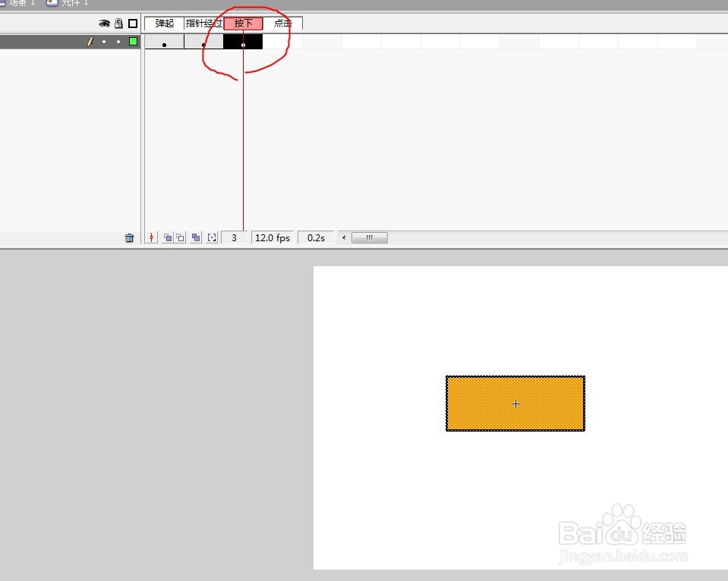Click the Center Frame icon
The image size is (728, 581).
[x=151, y=237]
